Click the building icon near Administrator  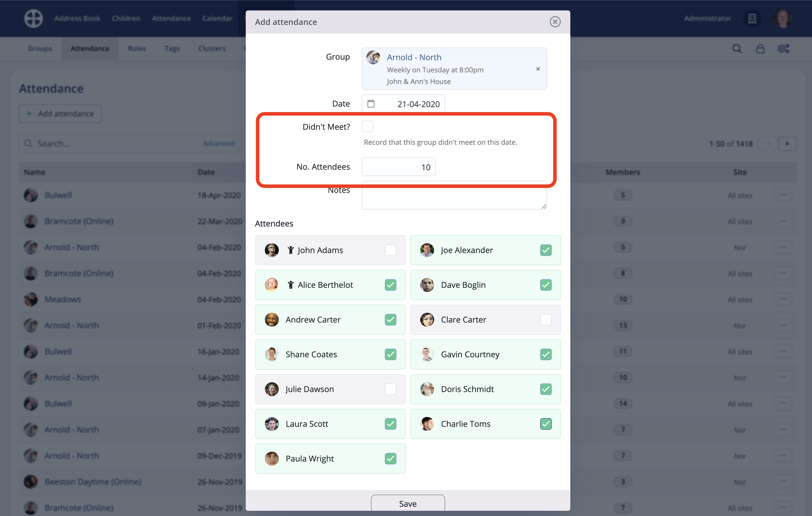pyautogui.click(x=752, y=19)
